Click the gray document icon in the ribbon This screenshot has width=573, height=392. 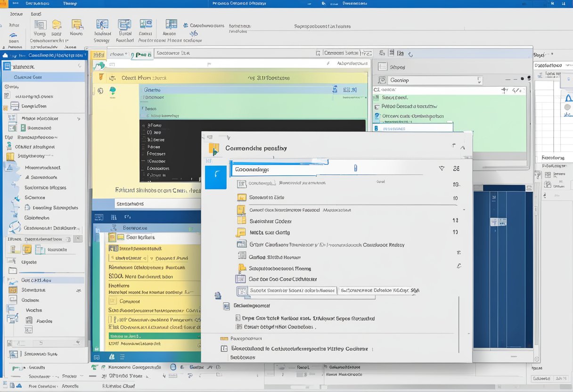[41, 25]
